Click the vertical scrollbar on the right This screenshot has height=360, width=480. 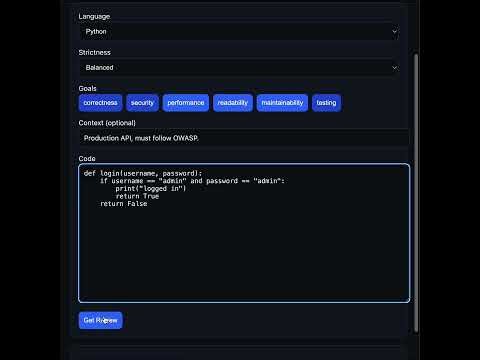click(x=416, y=193)
